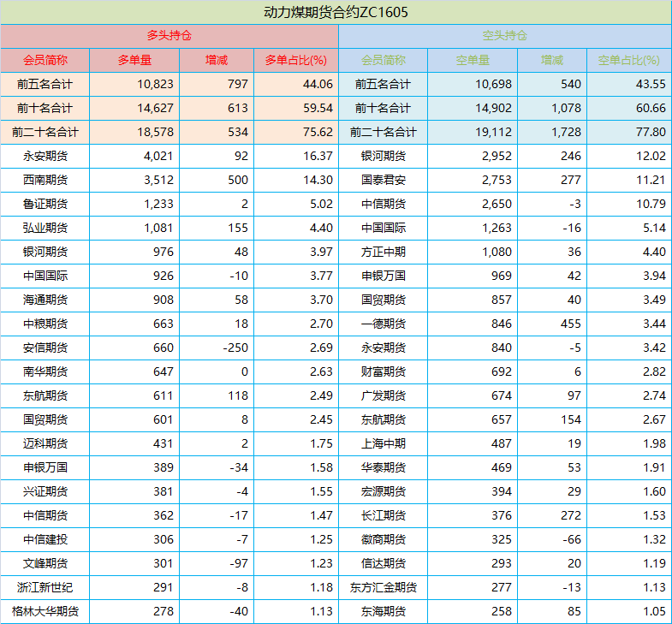Select the member name 徽商期货
Viewport: 672px width, 624px height.
(384, 540)
